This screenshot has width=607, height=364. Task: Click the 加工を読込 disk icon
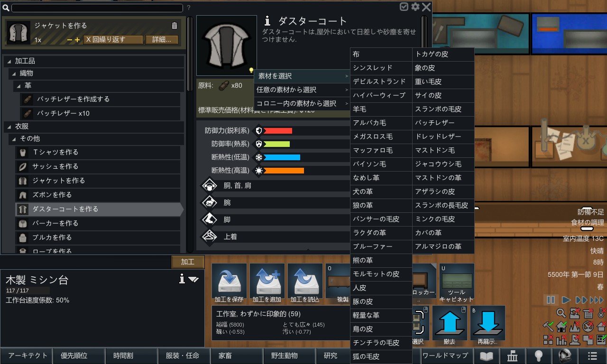pyautogui.click(x=305, y=281)
